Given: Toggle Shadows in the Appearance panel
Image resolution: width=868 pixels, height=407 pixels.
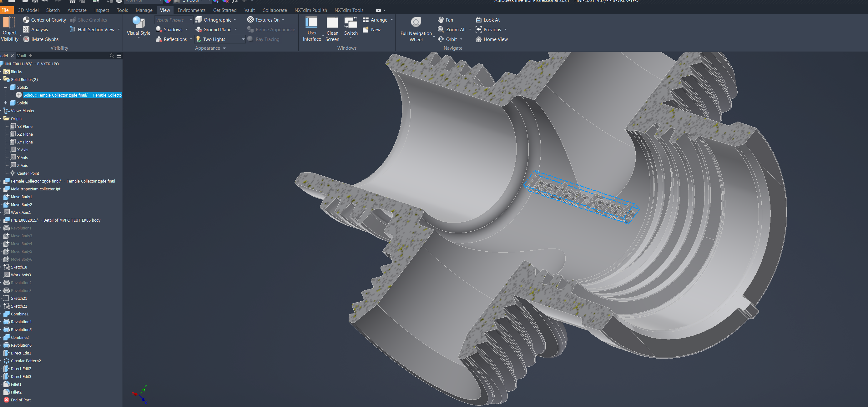Looking at the screenshot, I should pos(169,29).
